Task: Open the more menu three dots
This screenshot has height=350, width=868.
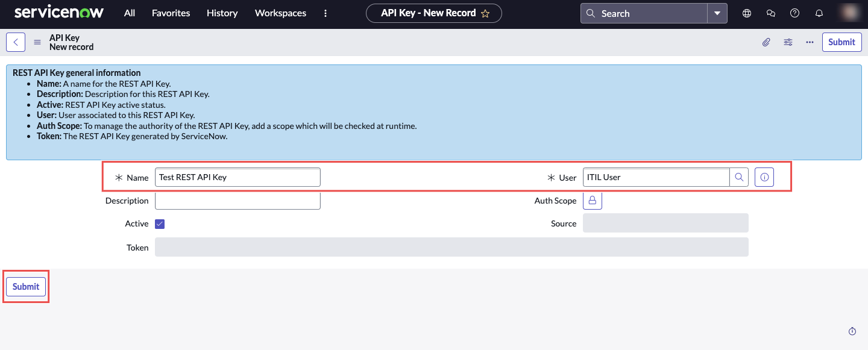Action: pyautogui.click(x=325, y=13)
